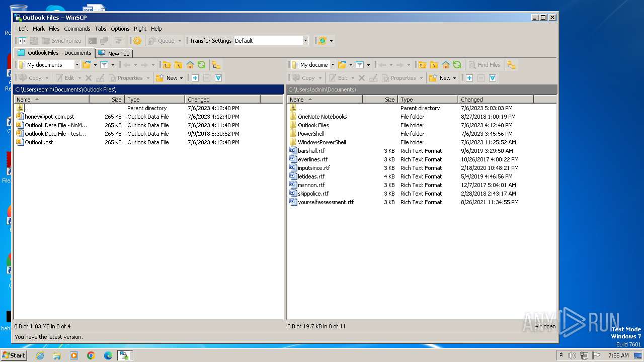Screen dimensions: 644x362
Task: Sort right panel by Changed column header
Action: 496,100
